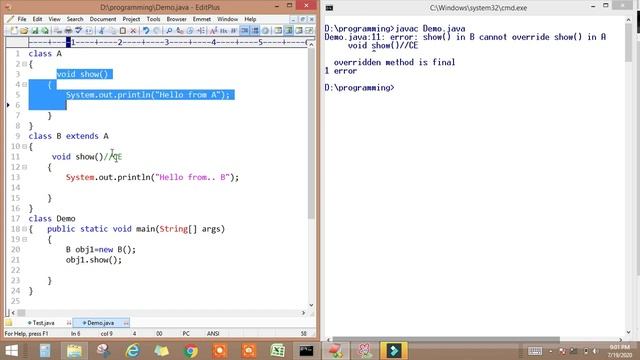
Task: Open the Edit menu
Action: 37,19
